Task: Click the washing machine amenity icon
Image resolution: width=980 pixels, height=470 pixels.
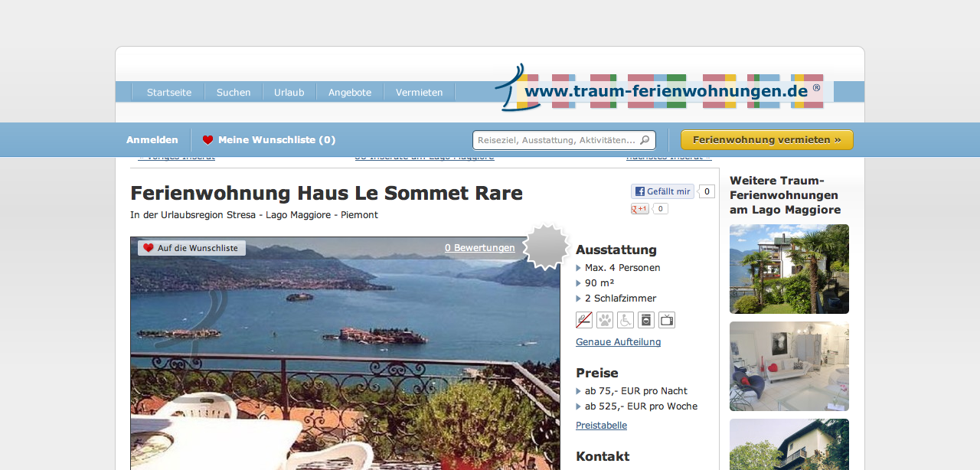Action: [646, 320]
